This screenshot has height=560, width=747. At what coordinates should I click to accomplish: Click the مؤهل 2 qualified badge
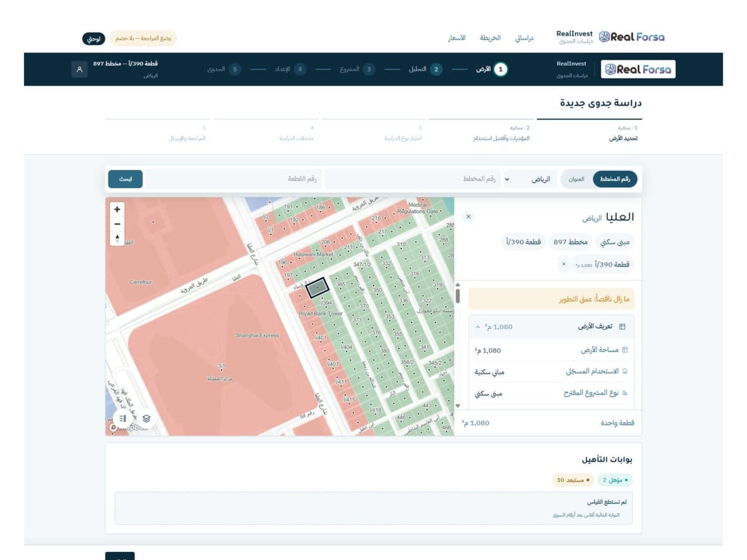click(x=614, y=480)
